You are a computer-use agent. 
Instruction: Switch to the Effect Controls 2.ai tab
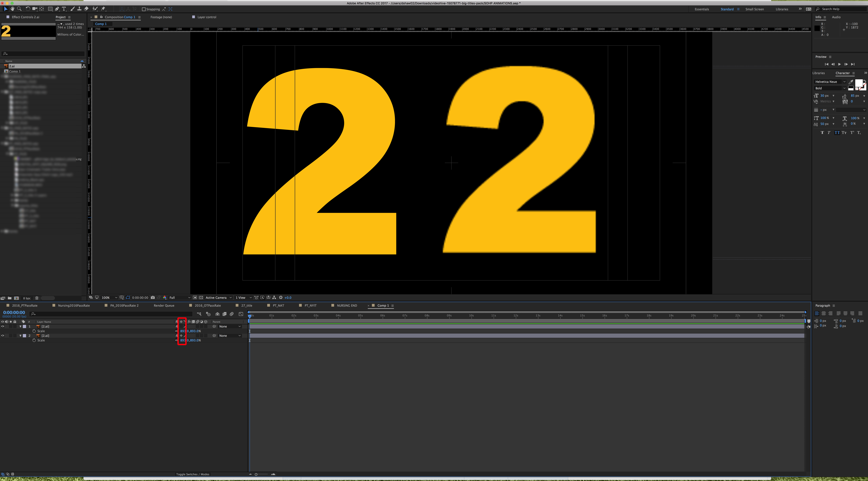tap(26, 17)
